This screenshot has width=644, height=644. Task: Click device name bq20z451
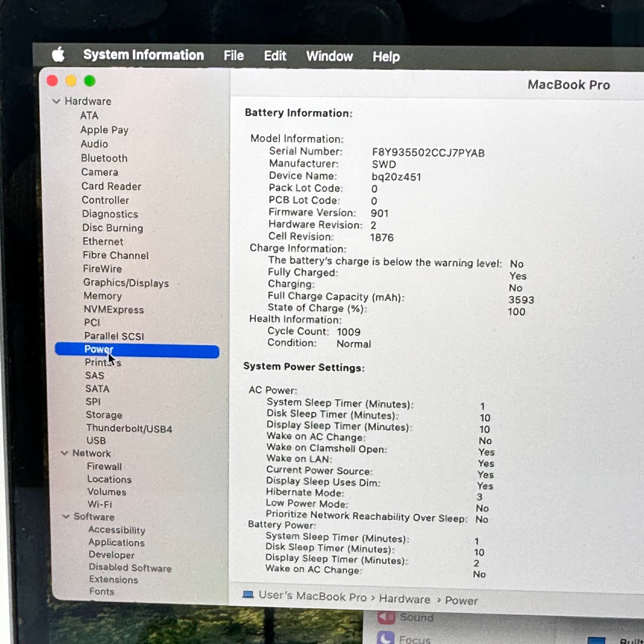coord(396,177)
